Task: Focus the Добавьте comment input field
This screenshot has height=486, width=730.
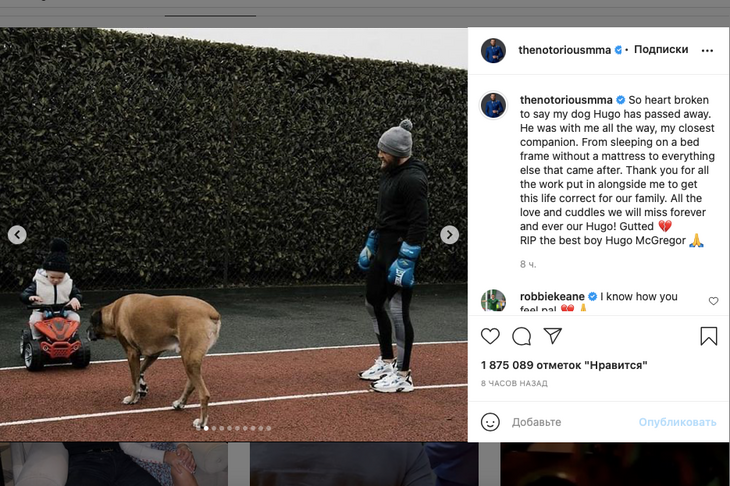Action: tap(572, 422)
